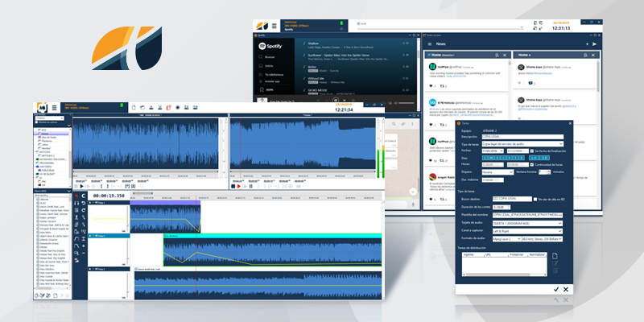Image resolution: width=644 pixels, height=322 pixels.
Task: Click the send paper-plane icon in the News header
Action: click(594, 44)
